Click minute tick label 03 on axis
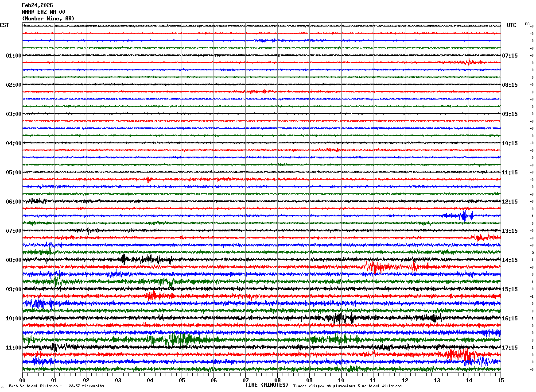 [118, 380]
